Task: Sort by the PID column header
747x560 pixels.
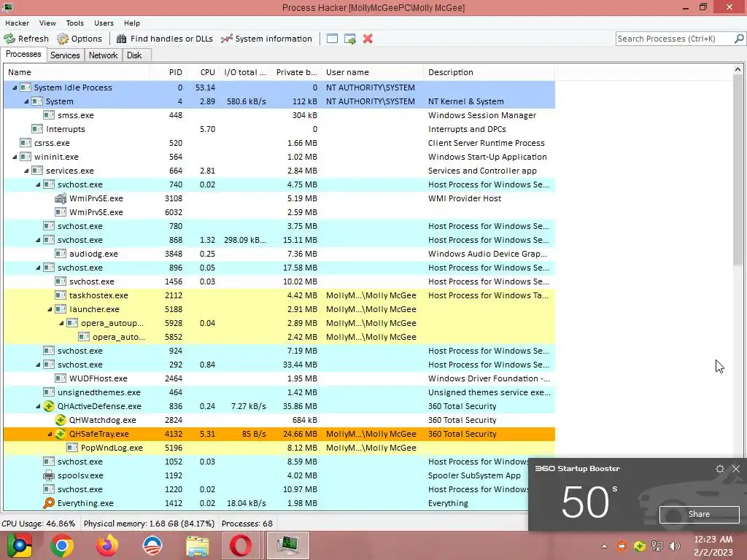Action: coord(169,72)
